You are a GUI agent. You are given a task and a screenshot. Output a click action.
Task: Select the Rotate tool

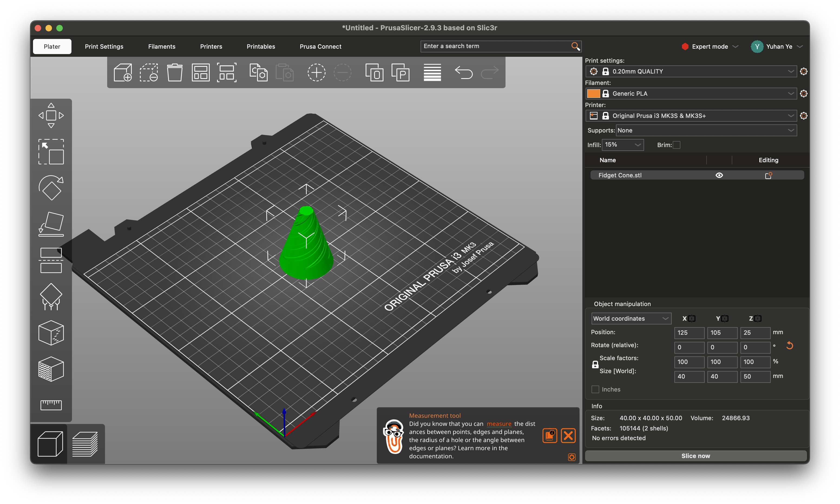pos(51,188)
